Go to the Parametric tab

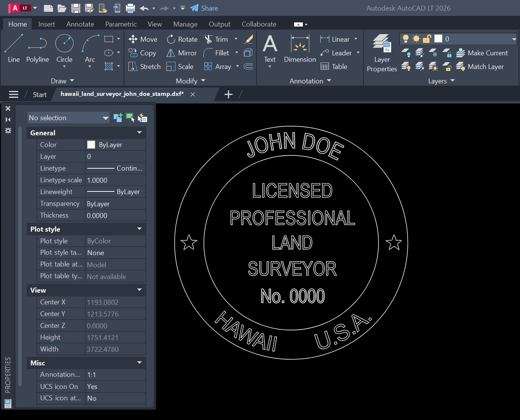click(x=121, y=24)
